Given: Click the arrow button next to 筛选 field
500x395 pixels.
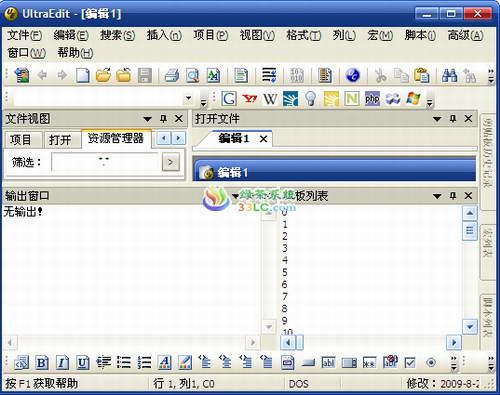Looking at the screenshot, I should pos(170,162).
